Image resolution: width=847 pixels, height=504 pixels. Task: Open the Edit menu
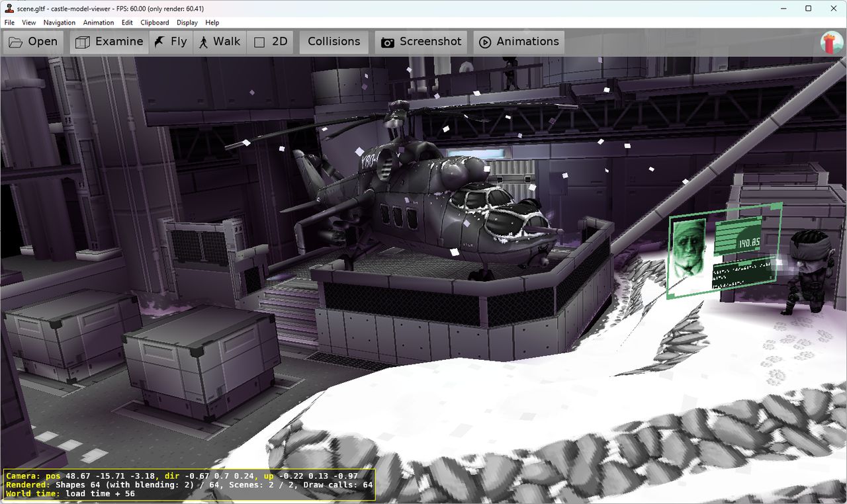coord(127,22)
